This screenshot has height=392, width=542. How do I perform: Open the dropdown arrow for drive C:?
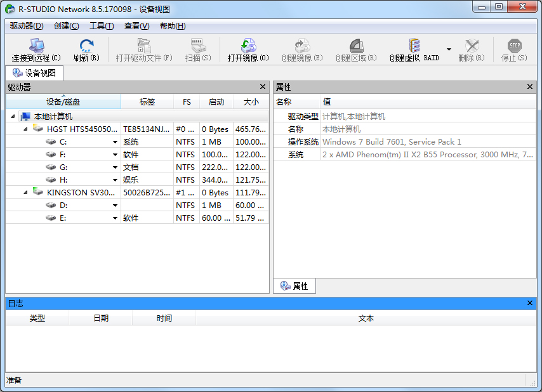pos(115,142)
